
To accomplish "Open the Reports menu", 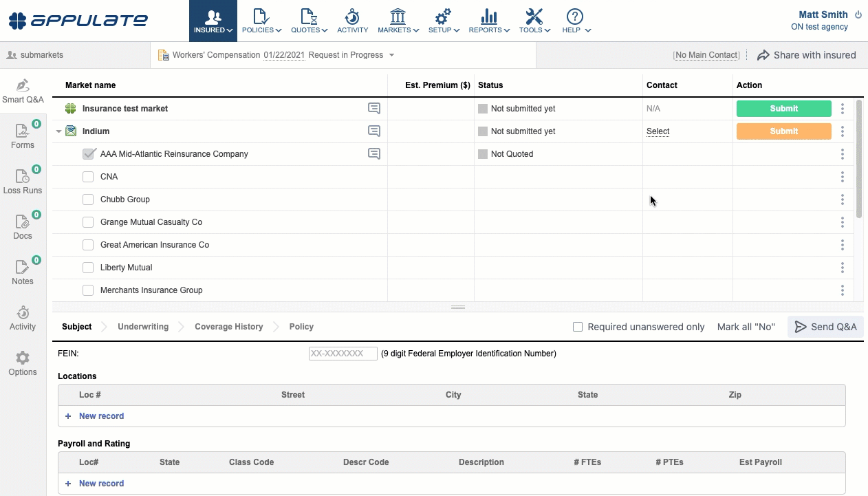I will tap(489, 21).
